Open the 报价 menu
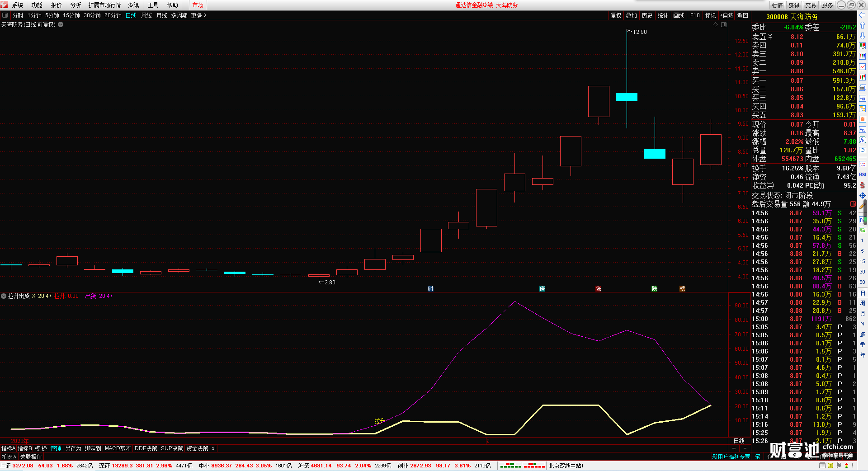 (x=57, y=5)
